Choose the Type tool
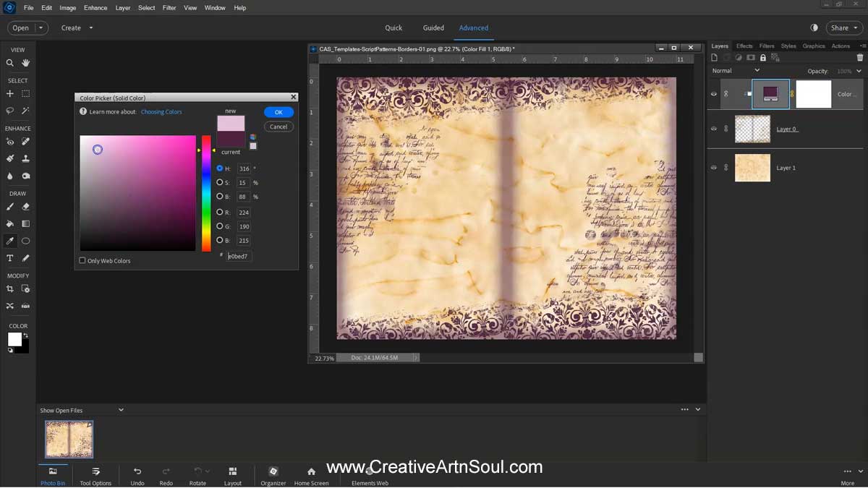The width and height of the screenshot is (868, 488). (x=10, y=257)
